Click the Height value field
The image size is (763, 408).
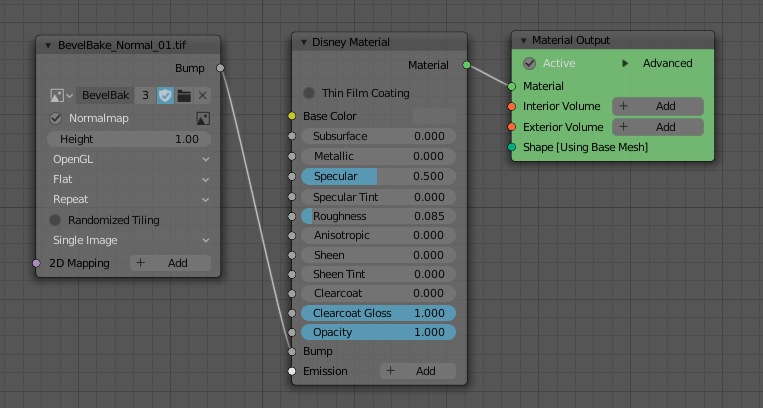(128, 139)
